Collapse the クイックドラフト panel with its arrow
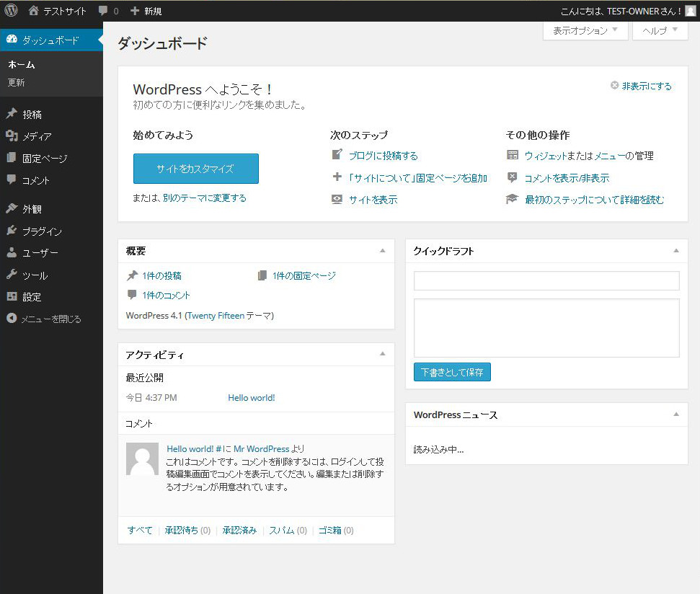The image size is (700, 594). tap(676, 251)
